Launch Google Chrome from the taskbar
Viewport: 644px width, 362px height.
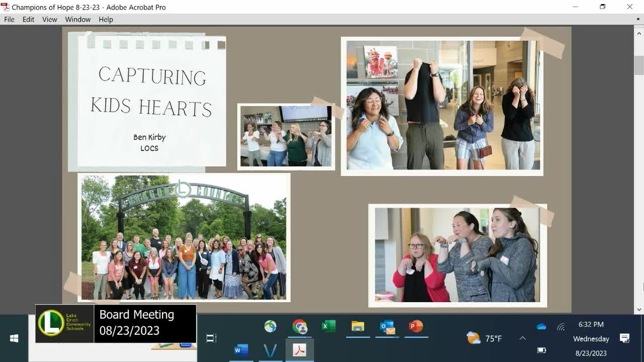pos(301,327)
